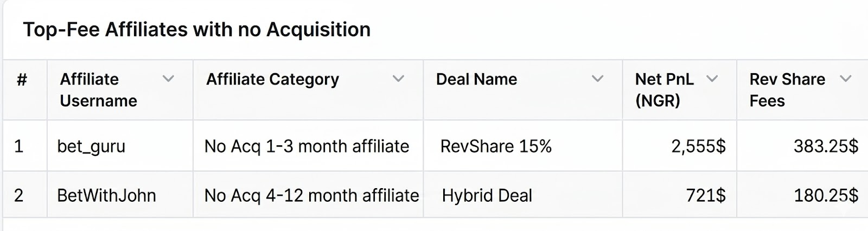Expand the Rev Share Fees column chevron
Screen dimensions: 868x231
[x=845, y=79]
